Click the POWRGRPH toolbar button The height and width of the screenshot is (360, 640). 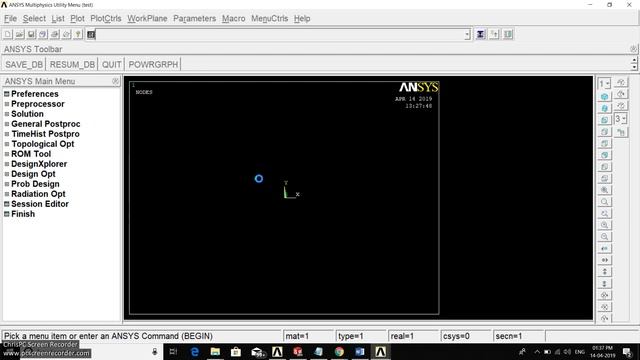point(153,64)
